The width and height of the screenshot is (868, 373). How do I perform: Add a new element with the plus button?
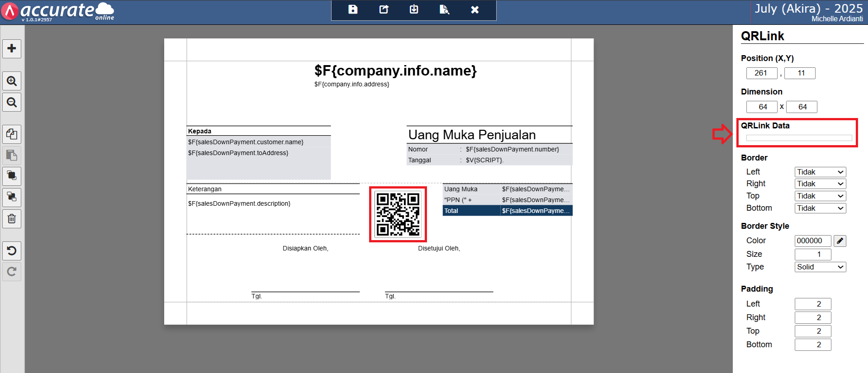tap(12, 48)
